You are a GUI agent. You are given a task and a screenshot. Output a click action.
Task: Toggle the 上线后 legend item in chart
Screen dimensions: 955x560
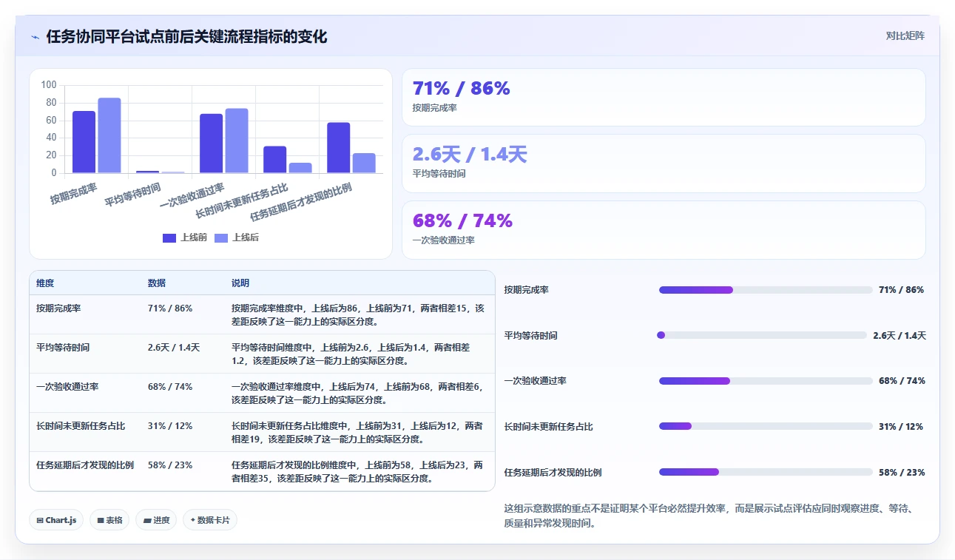pyautogui.click(x=237, y=237)
